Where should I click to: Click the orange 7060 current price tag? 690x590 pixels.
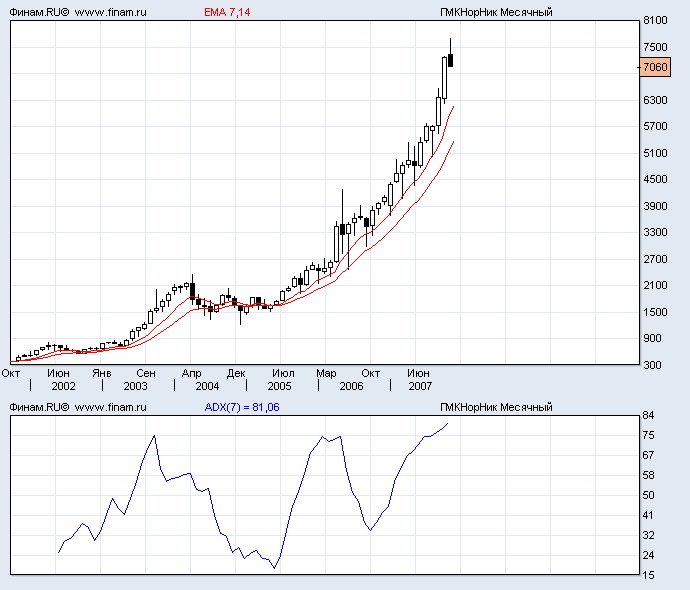pyautogui.click(x=656, y=67)
